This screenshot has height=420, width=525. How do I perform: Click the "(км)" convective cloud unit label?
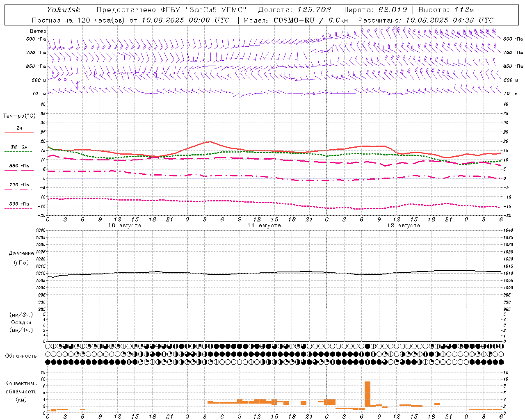pyautogui.click(x=21, y=399)
